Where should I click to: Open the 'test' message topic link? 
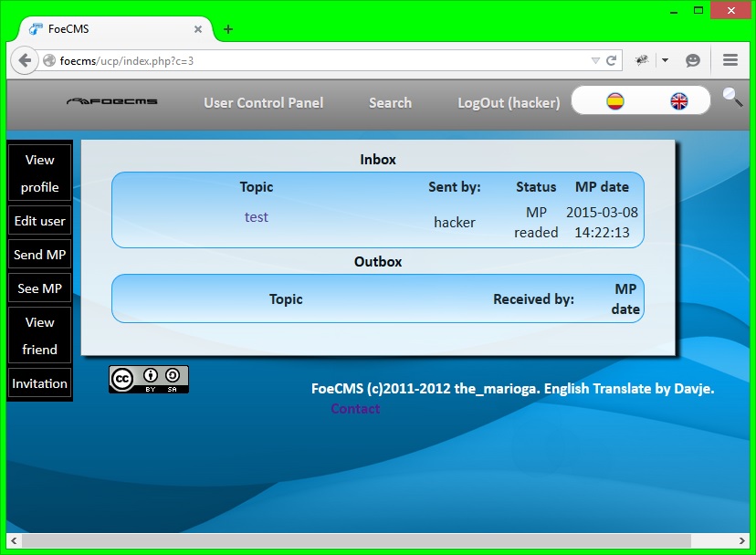(256, 217)
